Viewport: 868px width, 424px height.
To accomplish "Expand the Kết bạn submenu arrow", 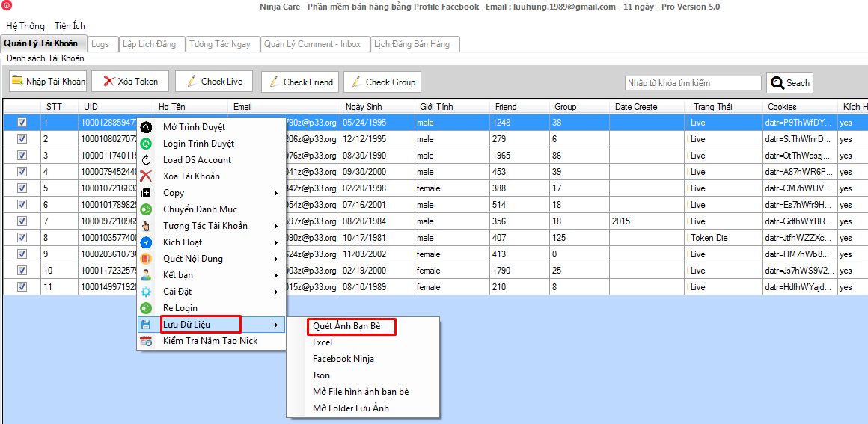I will (275, 275).
